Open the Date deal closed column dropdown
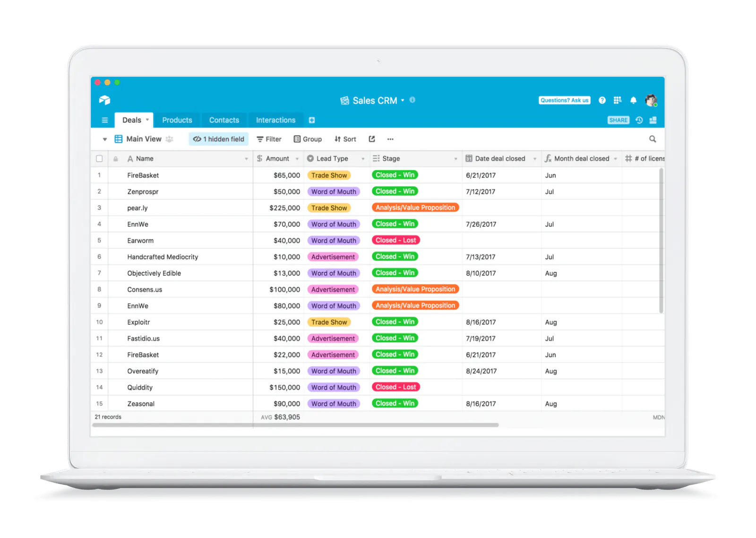Viewport: 756px width, 538px height. pyautogui.click(x=535, y=159)
